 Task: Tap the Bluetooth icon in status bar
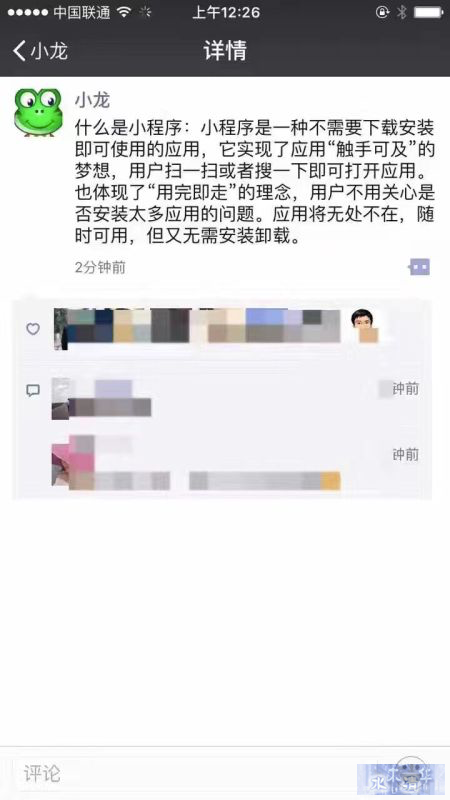[402, 13]
